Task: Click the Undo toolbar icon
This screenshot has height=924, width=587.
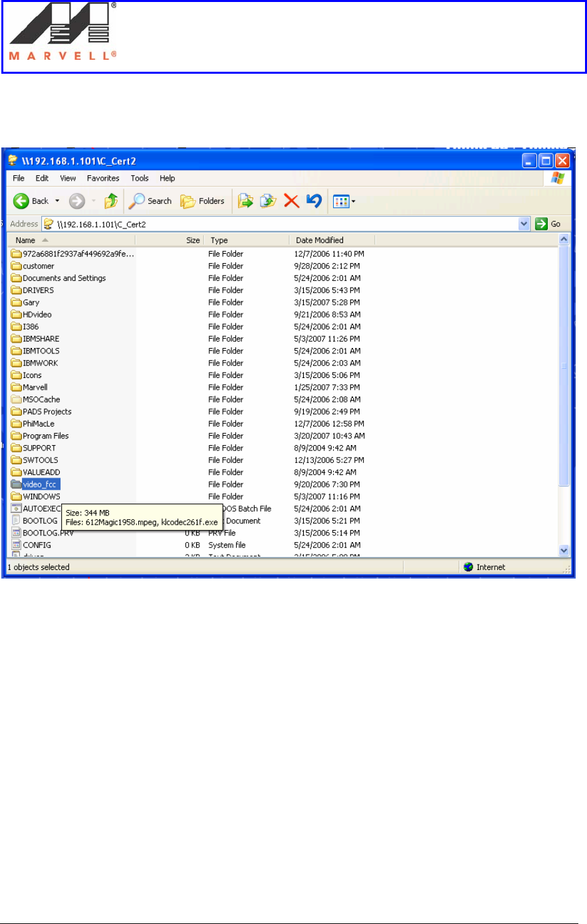Action: pyautogui.click(x=313, y=201)
